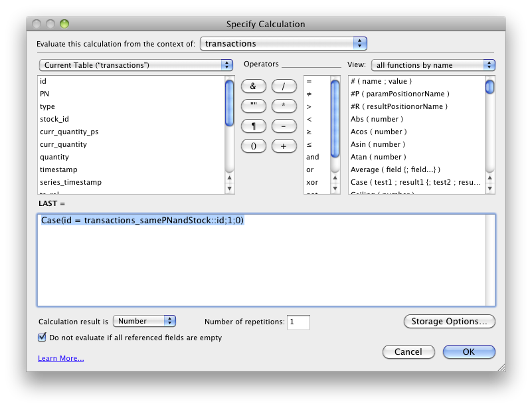Image resolution: width=532 pixels, height=408 pixels.
Task: Select the '# ( name ; value )' function
Action: (416, 81)
